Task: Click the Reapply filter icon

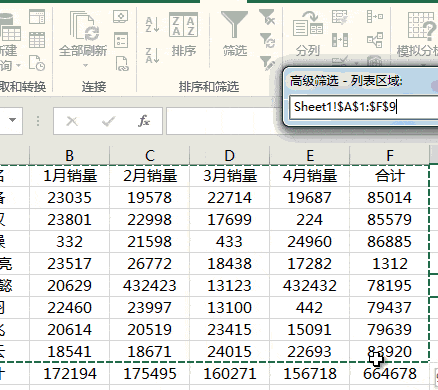Action: click(267, 40)
